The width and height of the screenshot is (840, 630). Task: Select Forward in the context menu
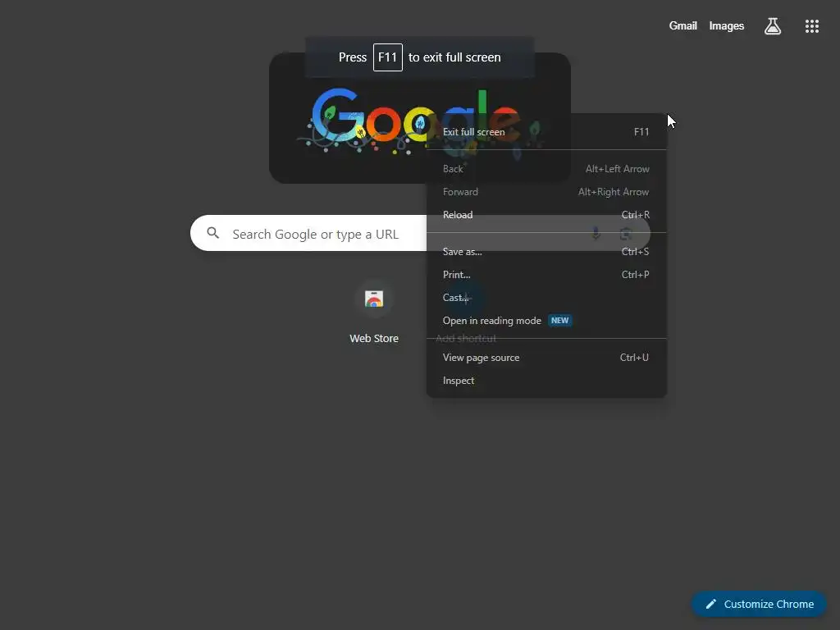[546, 192]
